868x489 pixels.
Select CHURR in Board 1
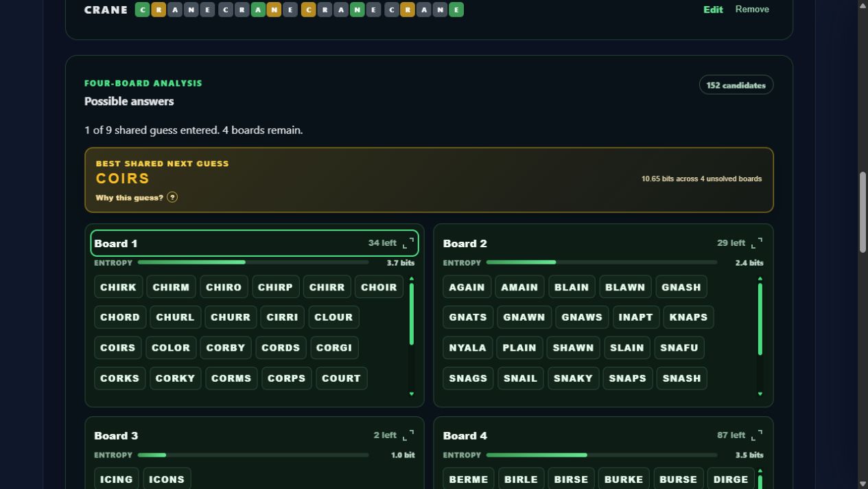[x=231, y=317]
